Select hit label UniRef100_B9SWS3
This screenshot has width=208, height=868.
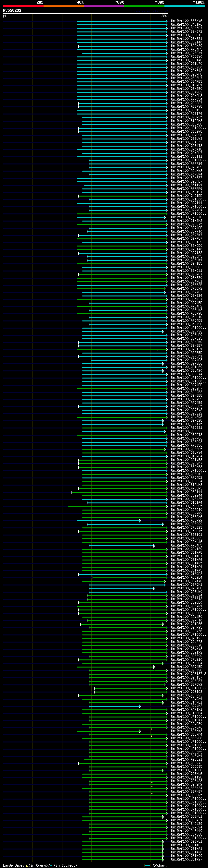[x=187, y=110]
